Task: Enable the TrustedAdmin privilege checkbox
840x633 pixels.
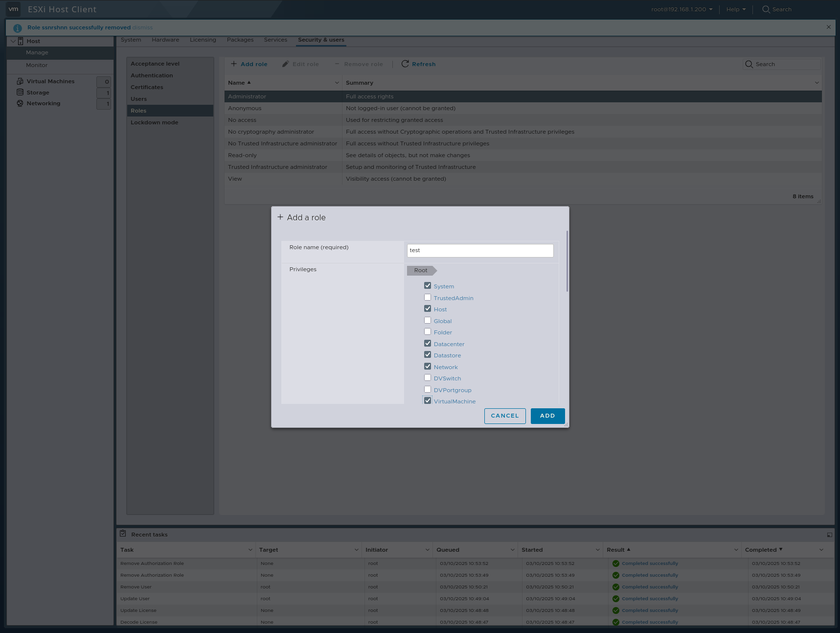Action: click(428, 297)
